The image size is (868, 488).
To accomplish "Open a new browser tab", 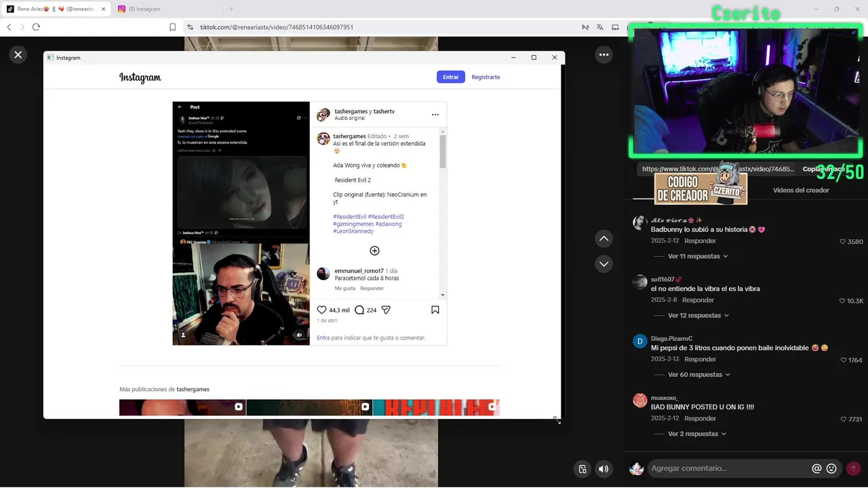I will tap(231, 9).
